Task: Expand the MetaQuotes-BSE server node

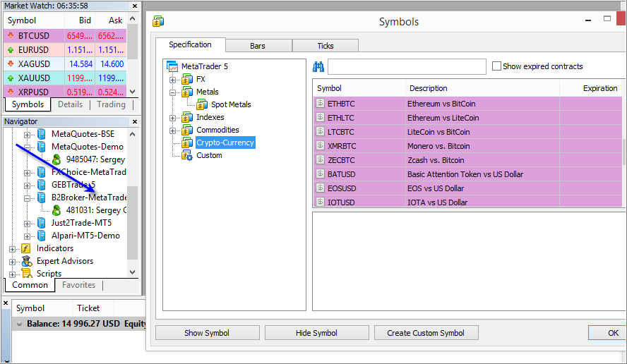Action: pyautogui.click(x=27, y=135)
